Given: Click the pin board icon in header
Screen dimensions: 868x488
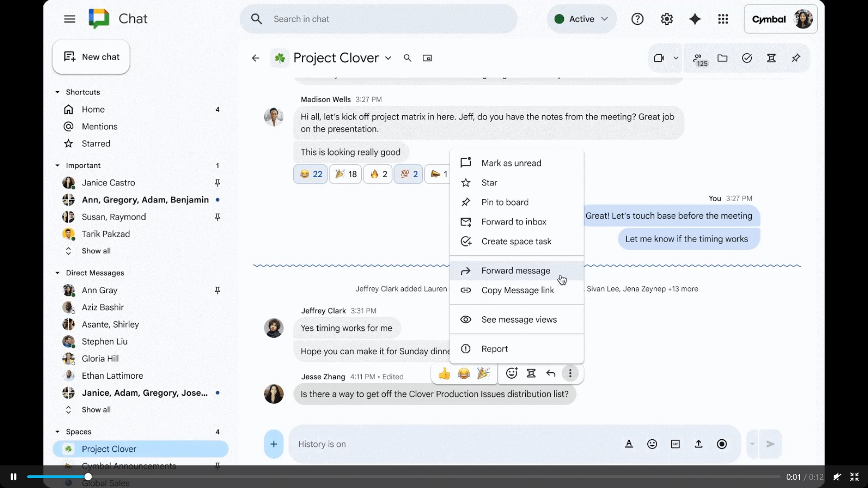Looking at the screenshot, I should [796, 58].
